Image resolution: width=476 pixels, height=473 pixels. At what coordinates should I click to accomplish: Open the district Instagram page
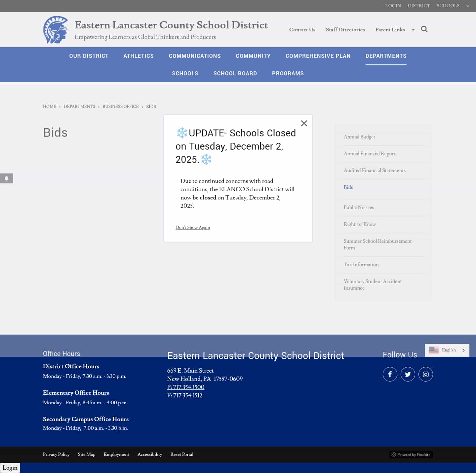click(426, 374)
